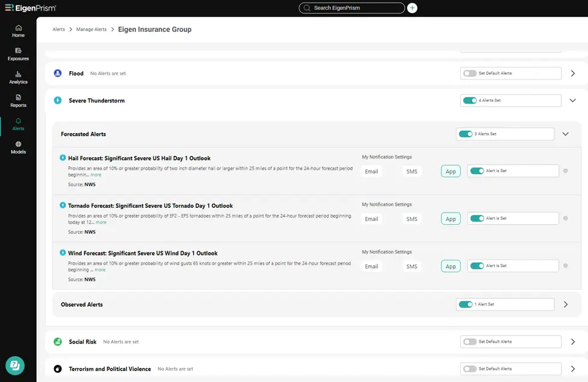This screenshot has height=382, width=588.
Task: Click the Hail Forecast alert icon
Action: pos(63,158)
